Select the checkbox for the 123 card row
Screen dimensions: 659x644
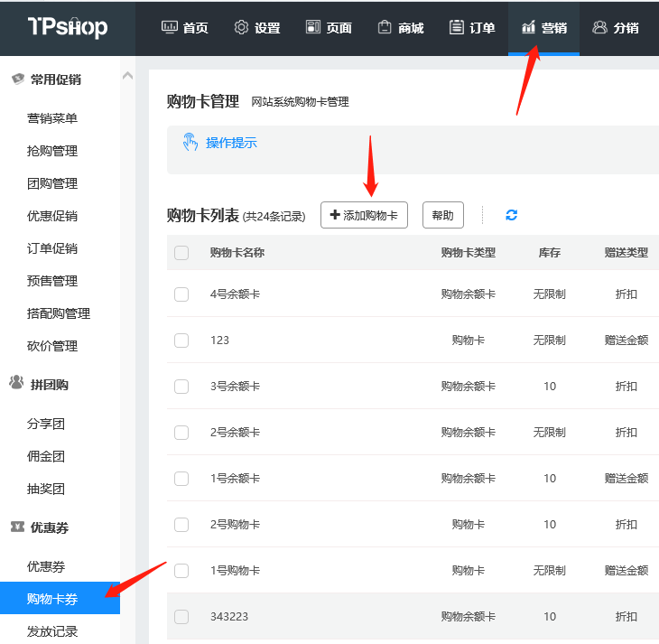(x=181, y=341)
